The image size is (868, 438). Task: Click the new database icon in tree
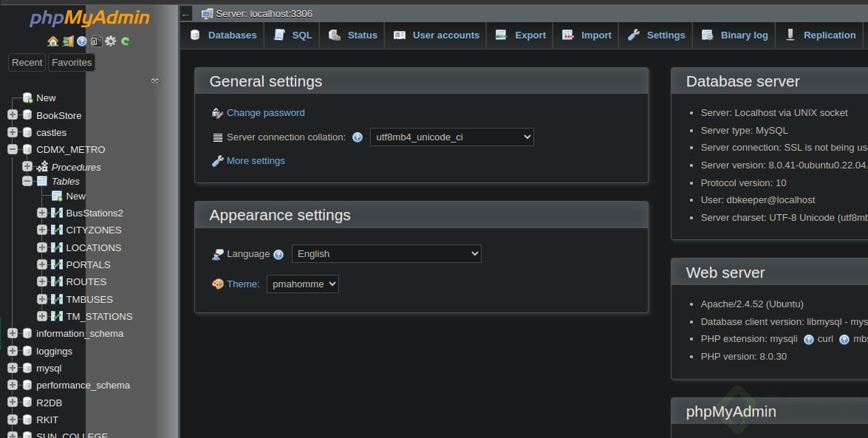27,98
